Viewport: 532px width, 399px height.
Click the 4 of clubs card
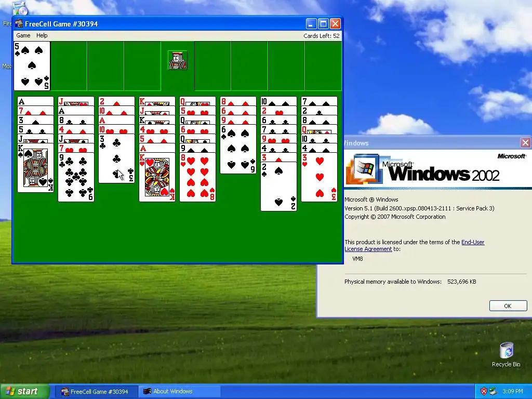(x=278, y=148)
